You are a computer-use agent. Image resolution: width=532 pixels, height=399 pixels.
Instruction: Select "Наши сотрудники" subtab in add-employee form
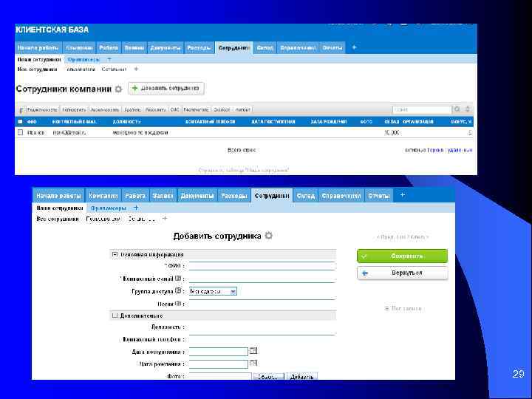[60, 208]
